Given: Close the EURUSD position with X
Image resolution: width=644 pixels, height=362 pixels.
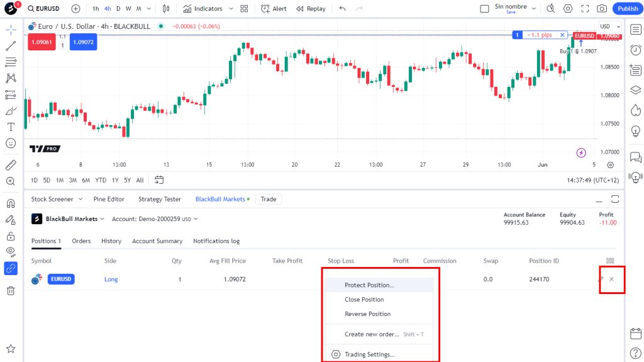Looking at the screenshot, I should pyautogui.click(x=611, y=280).
